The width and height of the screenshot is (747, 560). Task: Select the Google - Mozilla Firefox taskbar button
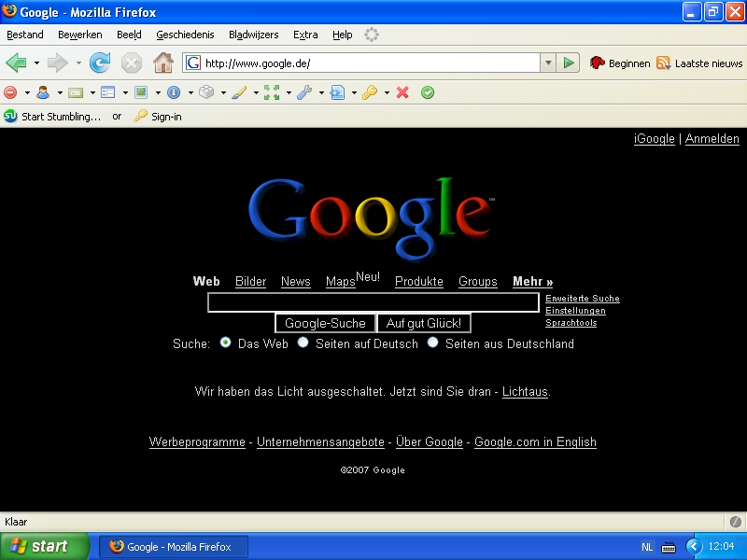[174, 546]
